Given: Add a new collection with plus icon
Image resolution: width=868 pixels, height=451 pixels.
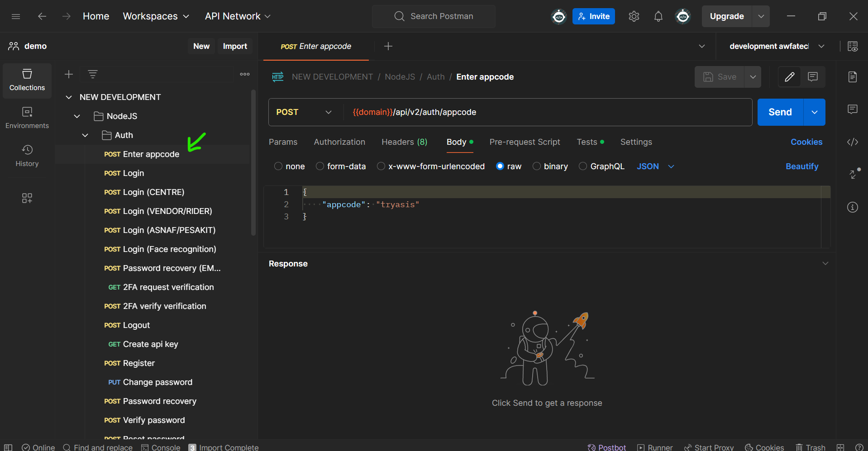Looking at the screenshot, I should click(x=69, y=74).
